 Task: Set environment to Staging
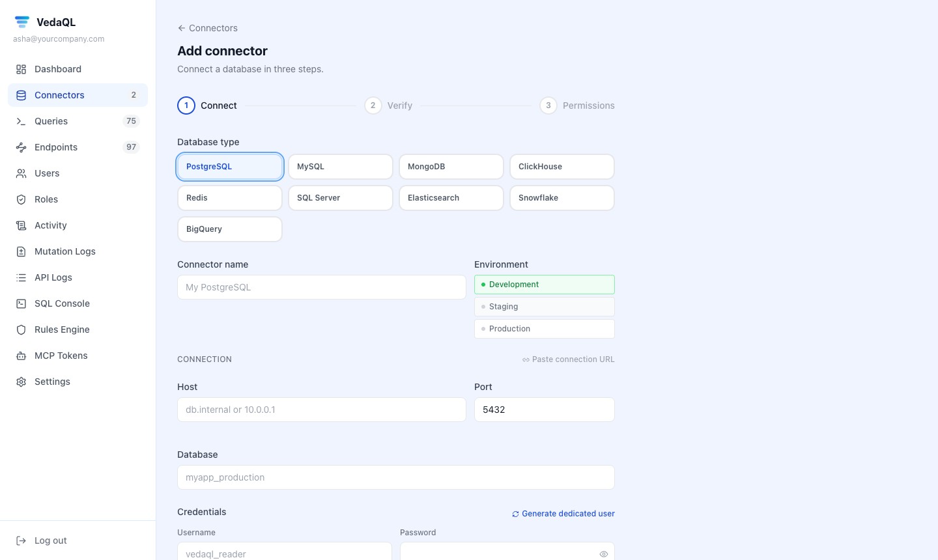pos(545,307)
